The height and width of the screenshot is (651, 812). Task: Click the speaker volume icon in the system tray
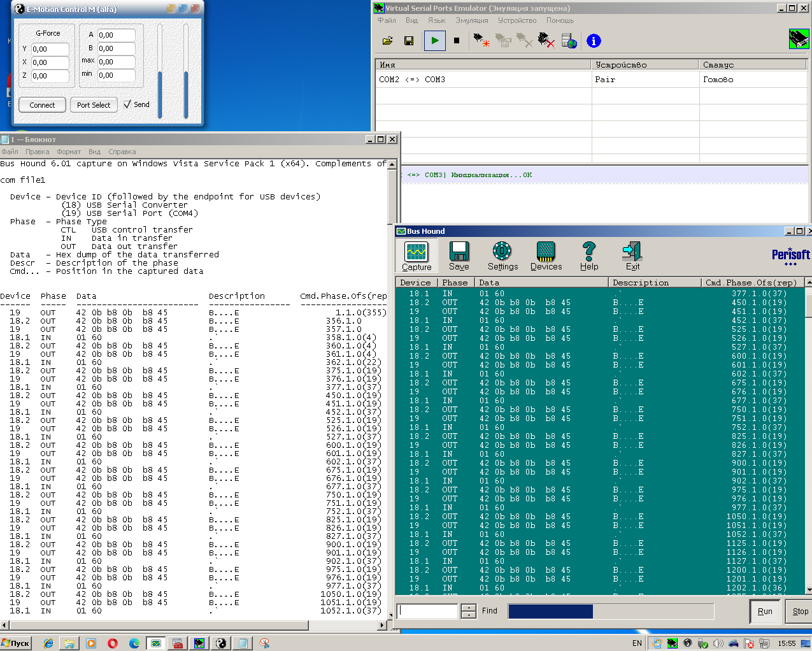click(x=718, y=643)
